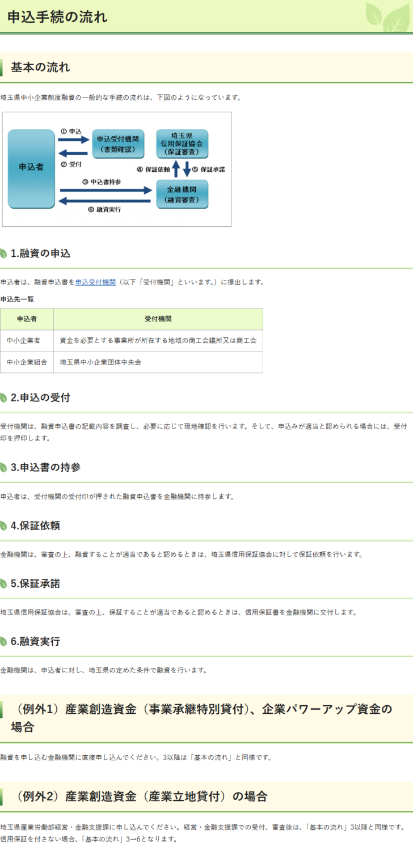This screenshot has height=868, width=413.
Task: Click the ④ 保証依頼 up arrow
Action: (x=175, y=169)
